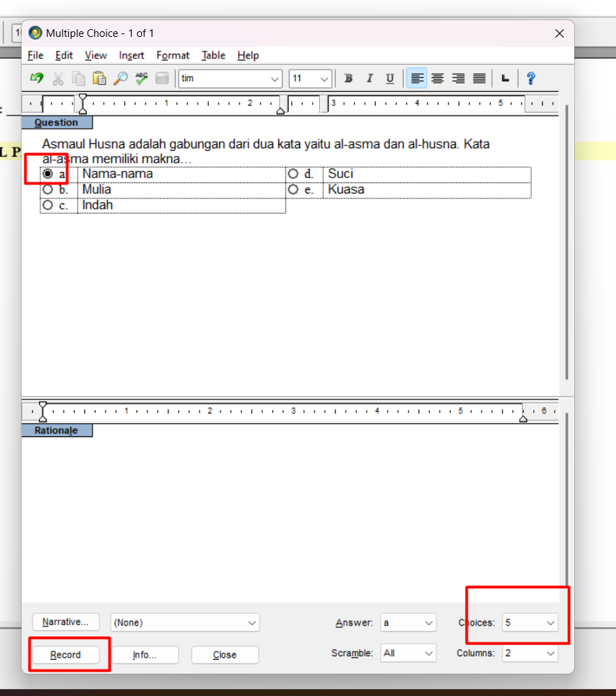Toggle italic formatting

pos(370,79)
